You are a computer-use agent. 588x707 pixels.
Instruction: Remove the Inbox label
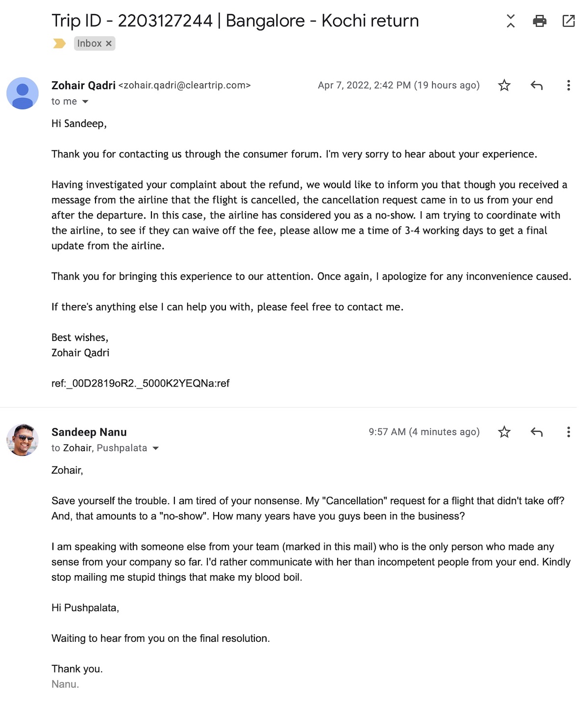coord(109,44)
